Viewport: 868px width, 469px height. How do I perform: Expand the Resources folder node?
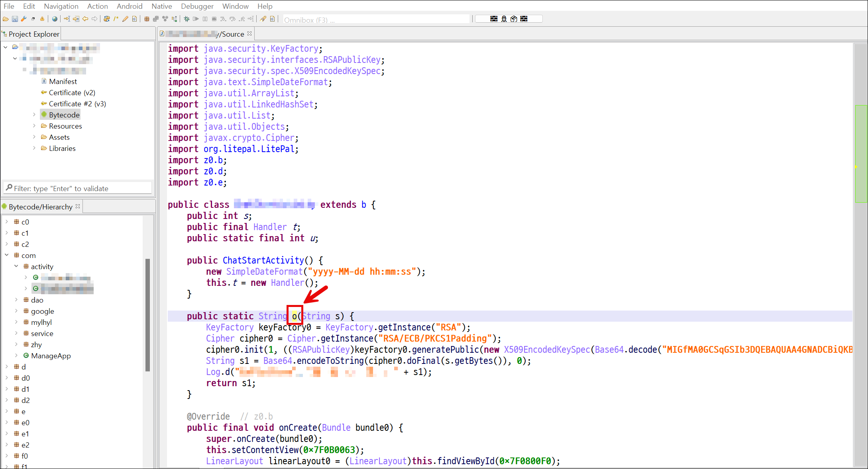(34, 126)
